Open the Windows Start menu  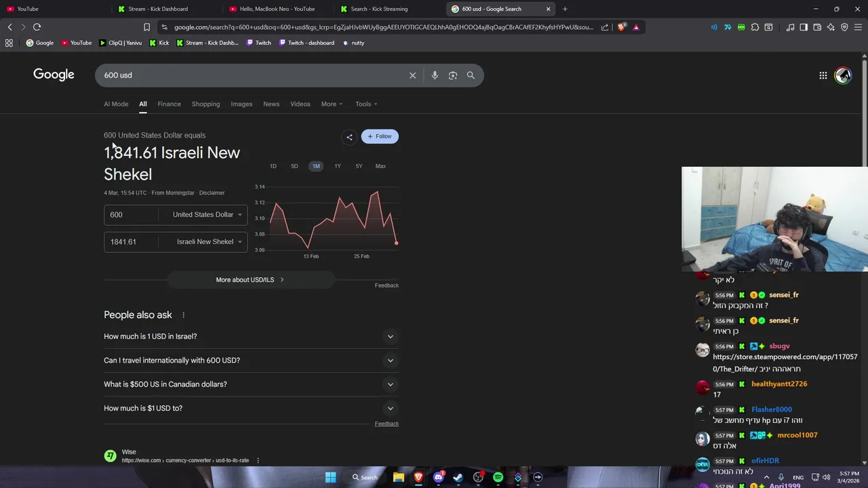(330, 477)
